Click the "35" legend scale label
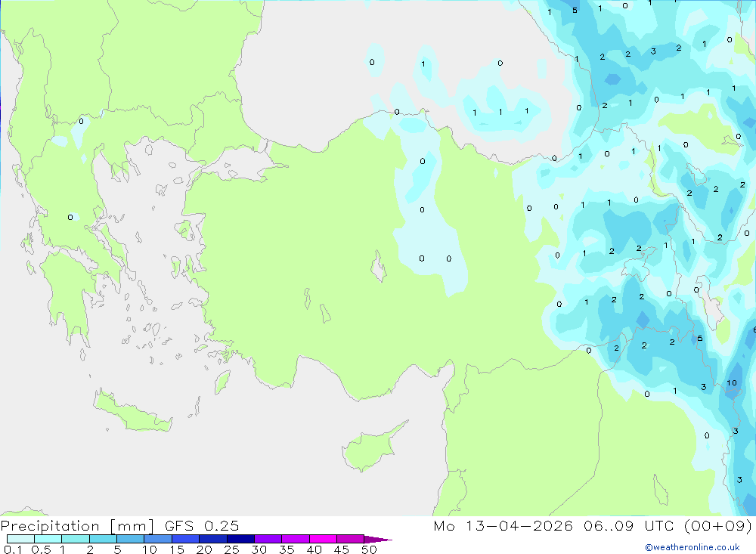Image resolution: width=756 pixels, height=554 pixels. coord(287,549)
